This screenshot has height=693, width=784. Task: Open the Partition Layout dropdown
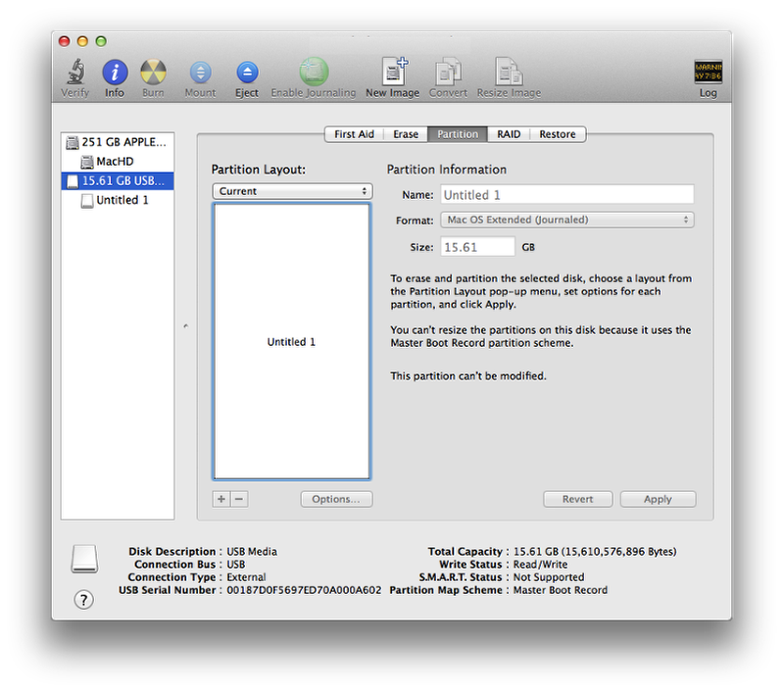[292, 191]
